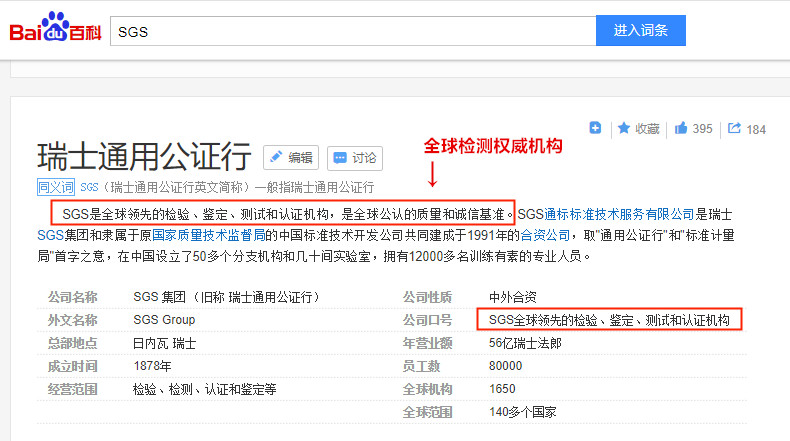This screenshot has width=790, height=441.
Task: Click the 收藏 star favorite icon
Action: (624, 128)
